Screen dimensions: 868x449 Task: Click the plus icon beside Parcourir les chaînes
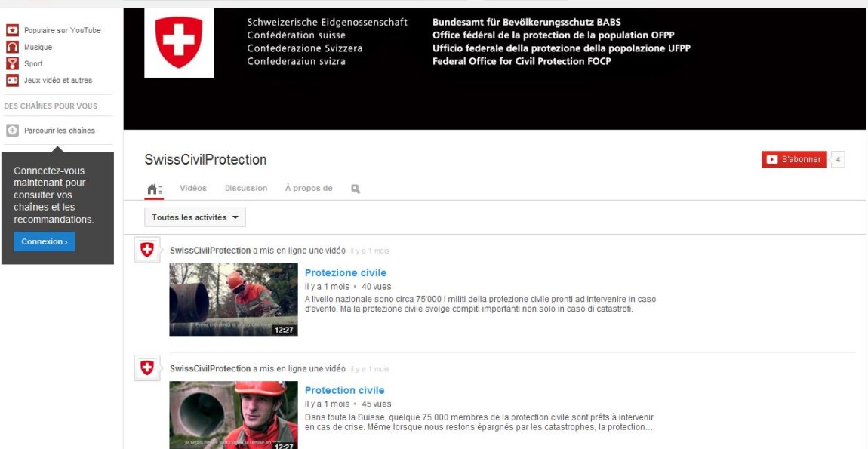pyautogui.click(x=12, y=131)
